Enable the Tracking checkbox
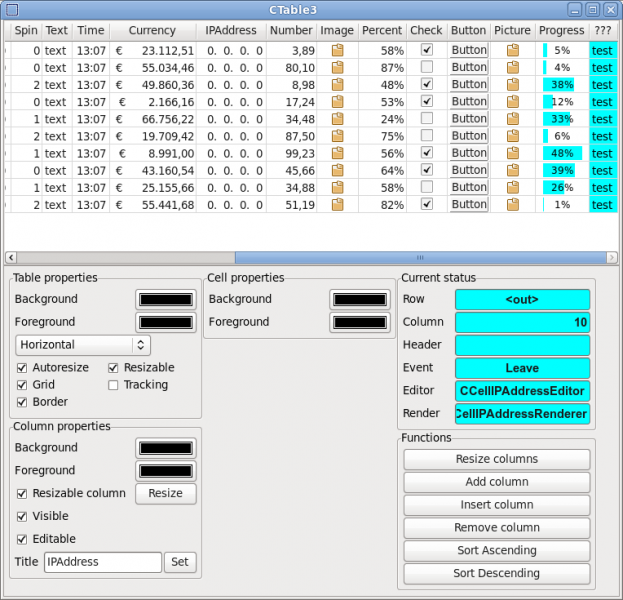Image resolution: width=623 pixels, height=600 pixels. pos(113,385)
